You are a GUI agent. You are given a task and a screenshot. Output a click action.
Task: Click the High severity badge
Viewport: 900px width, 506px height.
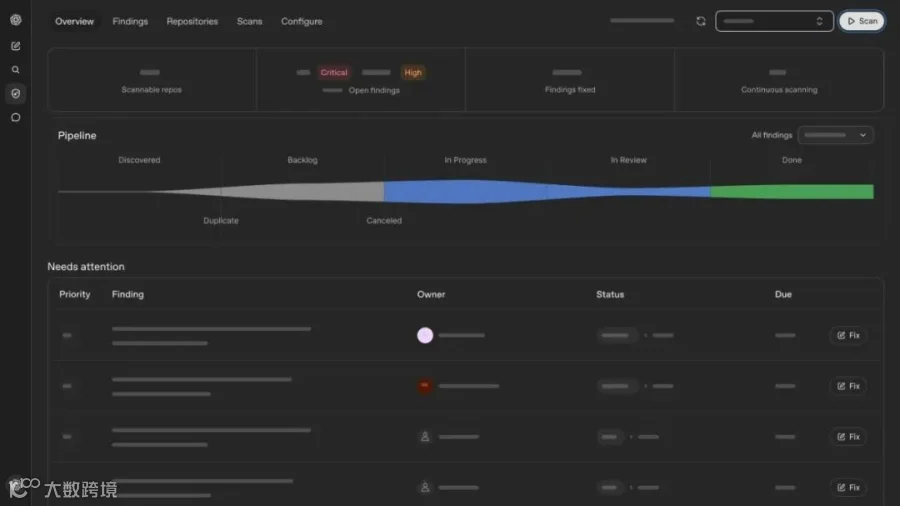[x=413, y=72]
